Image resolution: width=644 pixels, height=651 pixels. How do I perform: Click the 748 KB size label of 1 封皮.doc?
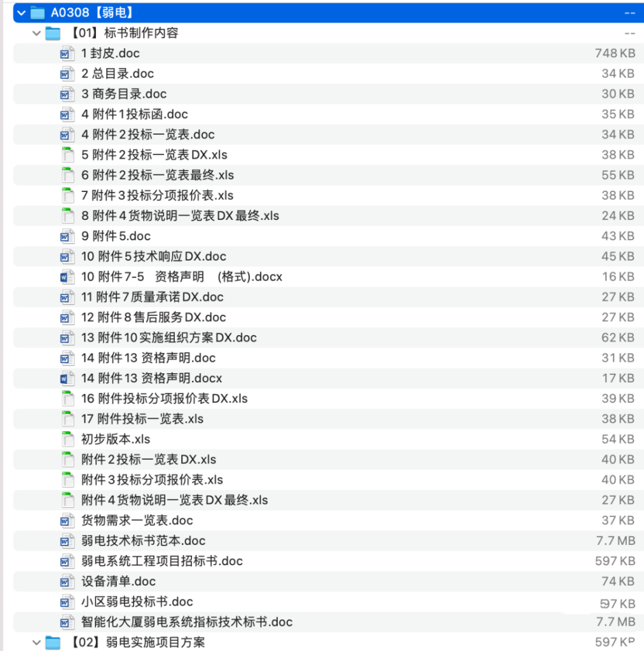point(615,53)
